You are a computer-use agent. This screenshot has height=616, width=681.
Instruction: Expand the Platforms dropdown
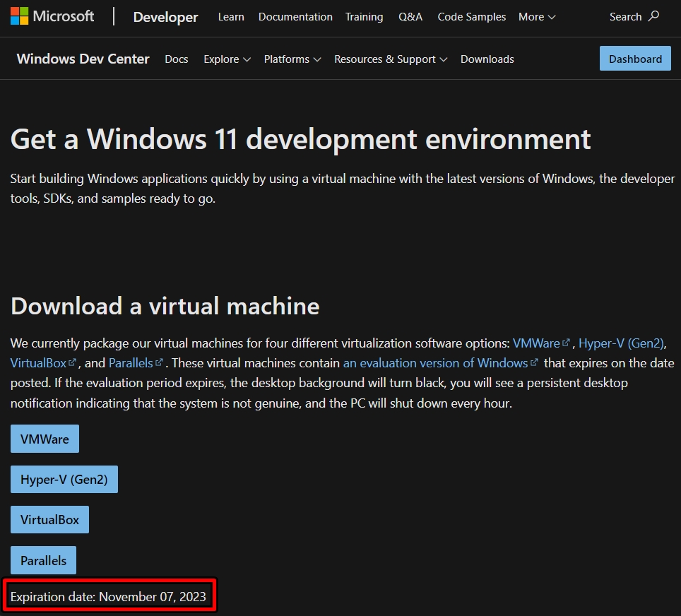click(292, 59)
